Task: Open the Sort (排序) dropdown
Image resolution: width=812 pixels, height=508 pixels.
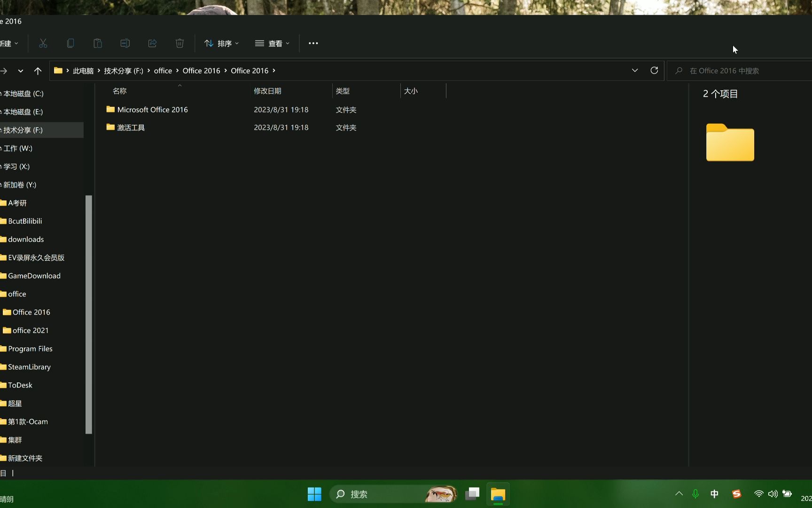Action: pos(222,43)
